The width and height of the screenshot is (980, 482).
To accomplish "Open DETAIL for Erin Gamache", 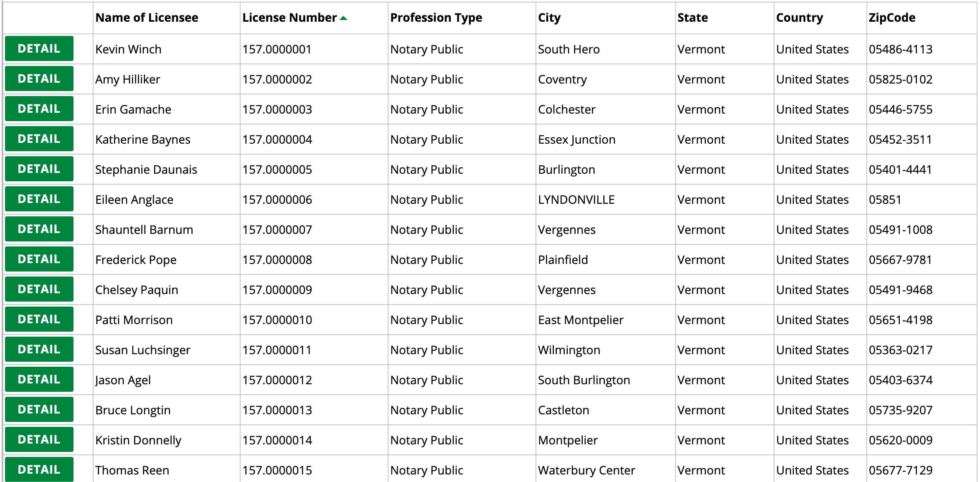I will point(38,109).
